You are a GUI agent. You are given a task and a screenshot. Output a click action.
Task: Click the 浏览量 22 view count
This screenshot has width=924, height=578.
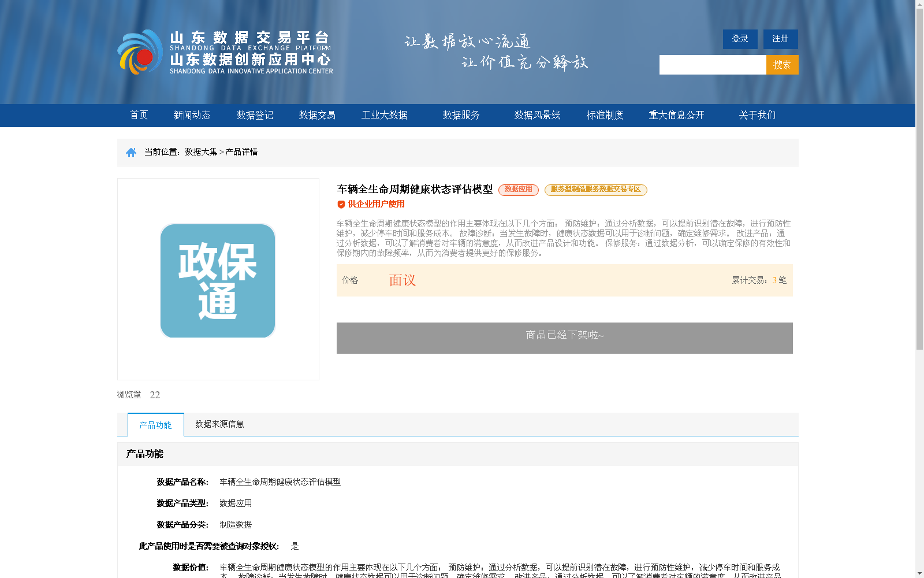139,395
